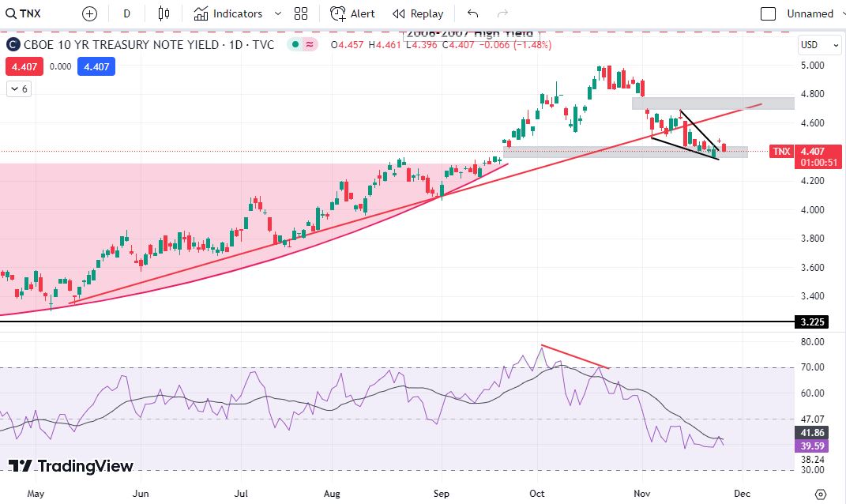This screenshot has width=846, height=504.
Task: Redo the chart action
Action: pyautogui.click(x=502, y=13)
